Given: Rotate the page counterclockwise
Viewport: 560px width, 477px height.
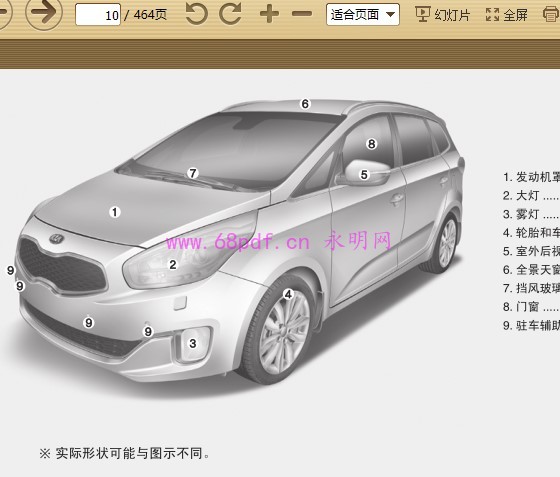Looking at the screenshot, I should (197, 14).
